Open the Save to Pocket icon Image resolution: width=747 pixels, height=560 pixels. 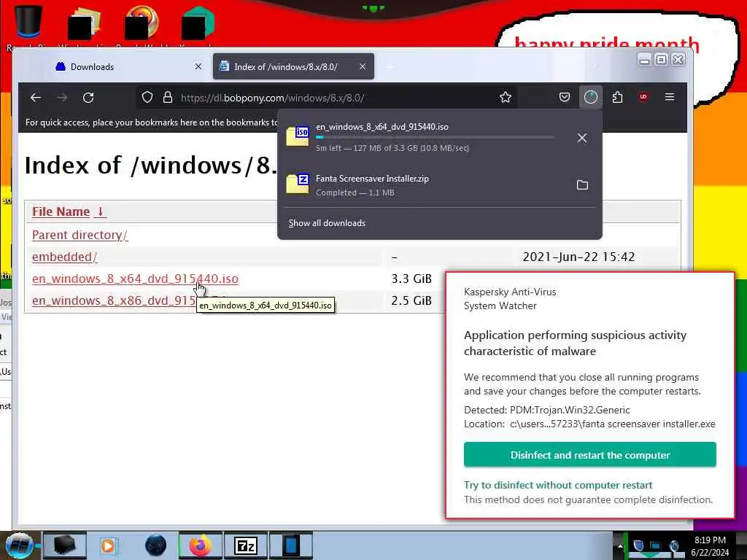click(565, 98)
